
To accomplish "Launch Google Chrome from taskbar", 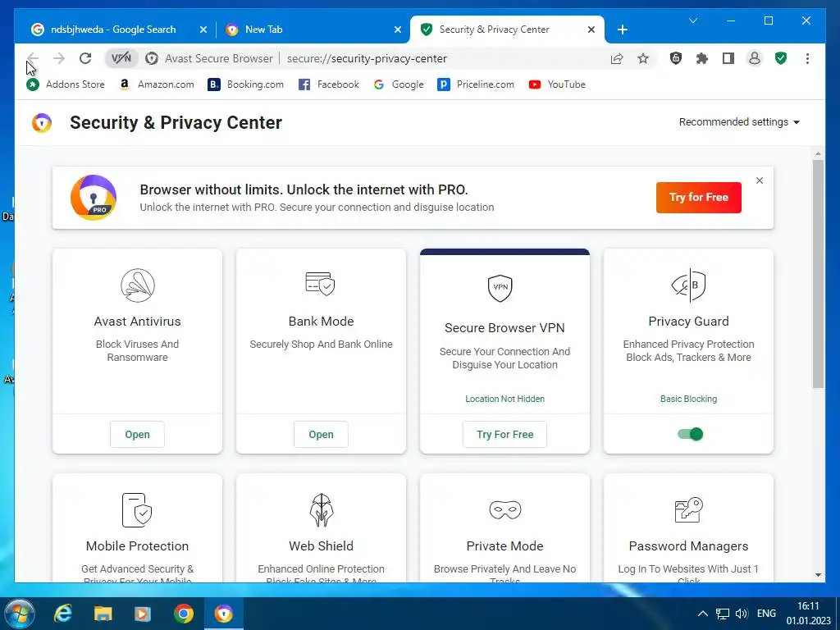I will point(183,614).
